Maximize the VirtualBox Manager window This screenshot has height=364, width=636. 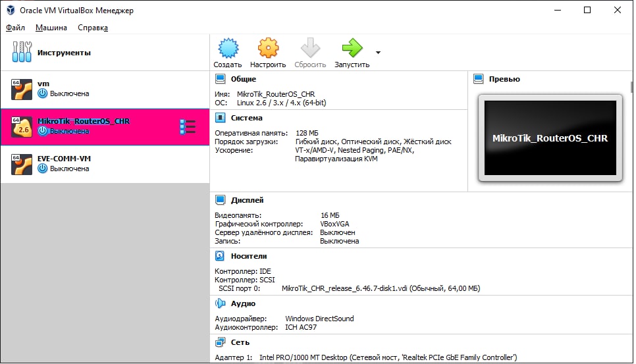coord(587,10)
